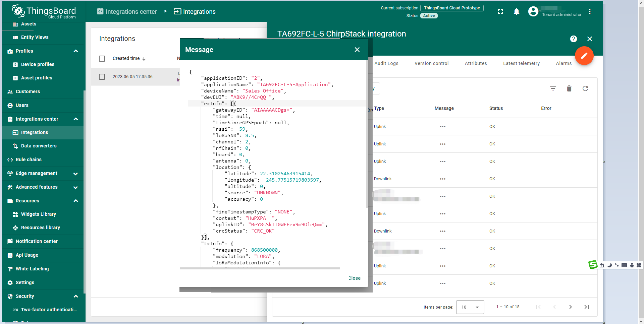644x324 pixels.
Task: Click the Sogou input method S icon
Action: coord(593,265)
